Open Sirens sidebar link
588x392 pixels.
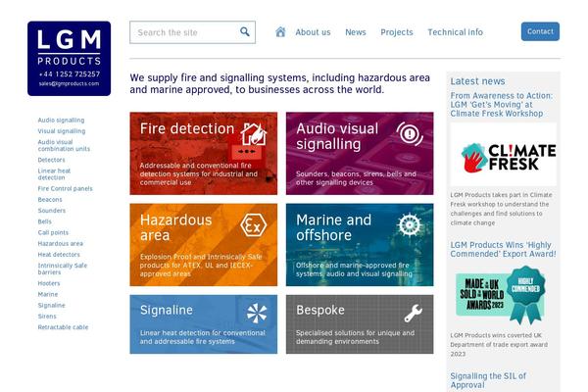(47, 317)
